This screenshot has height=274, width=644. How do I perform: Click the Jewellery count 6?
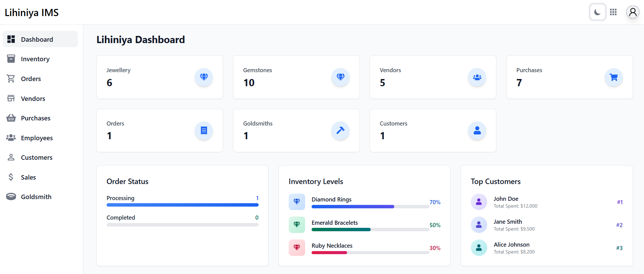point(109,83)
